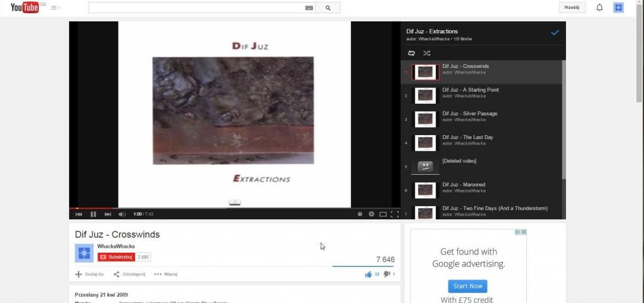Click WhackaWhacka channel avatar

pyautogui.click(x=84, y=253)
